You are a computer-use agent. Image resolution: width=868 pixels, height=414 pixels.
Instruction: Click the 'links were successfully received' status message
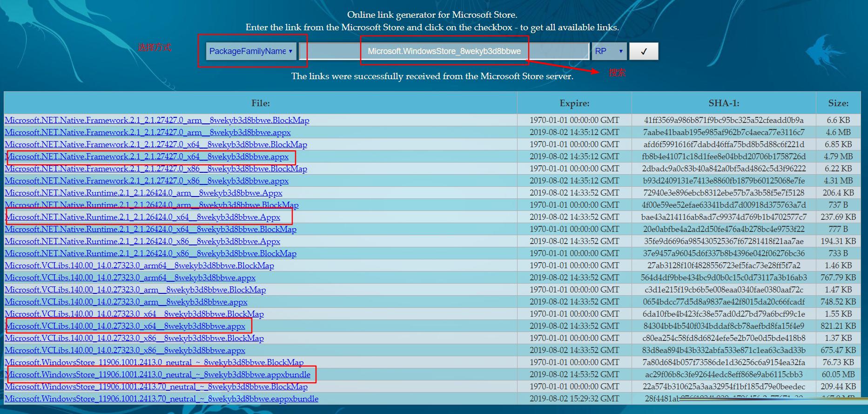[432, 76]
